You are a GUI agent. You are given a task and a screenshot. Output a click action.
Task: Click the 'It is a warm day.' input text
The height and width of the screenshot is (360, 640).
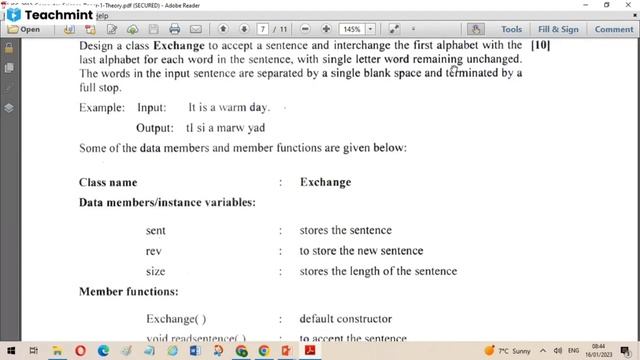[x=229, y=107]
